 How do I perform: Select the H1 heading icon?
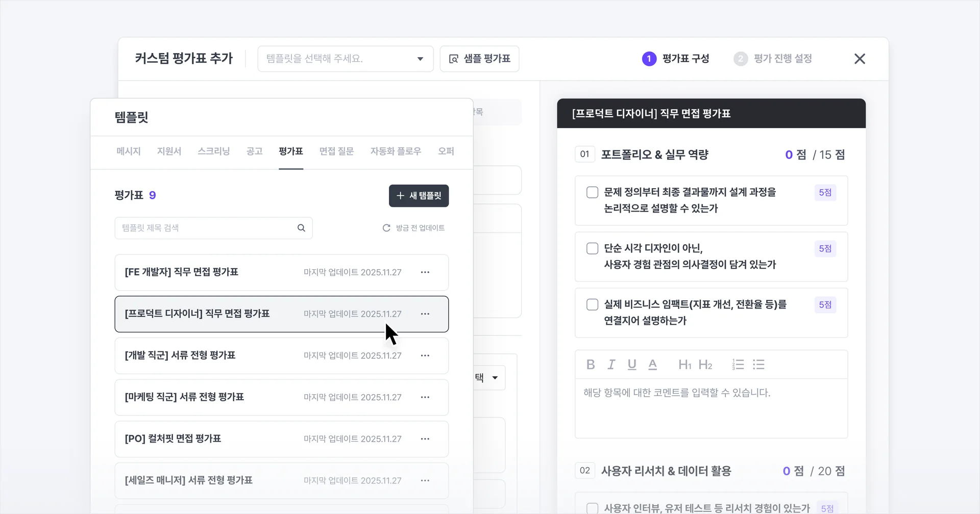click(x=684, y=364)
